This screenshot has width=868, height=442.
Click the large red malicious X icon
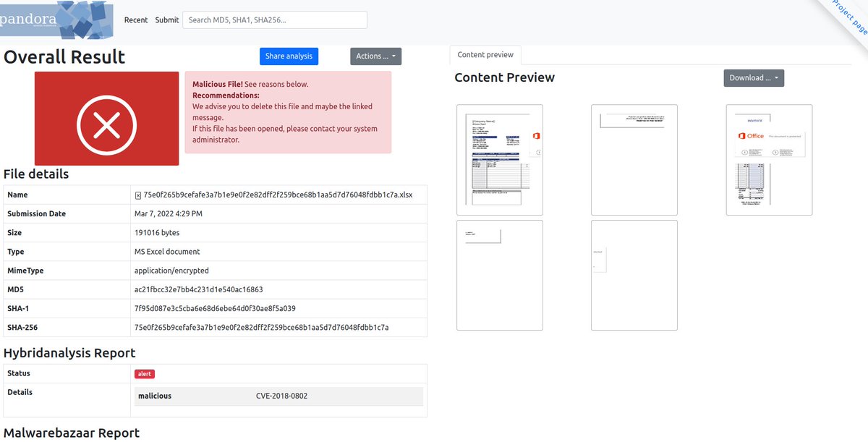pos(106,119)
